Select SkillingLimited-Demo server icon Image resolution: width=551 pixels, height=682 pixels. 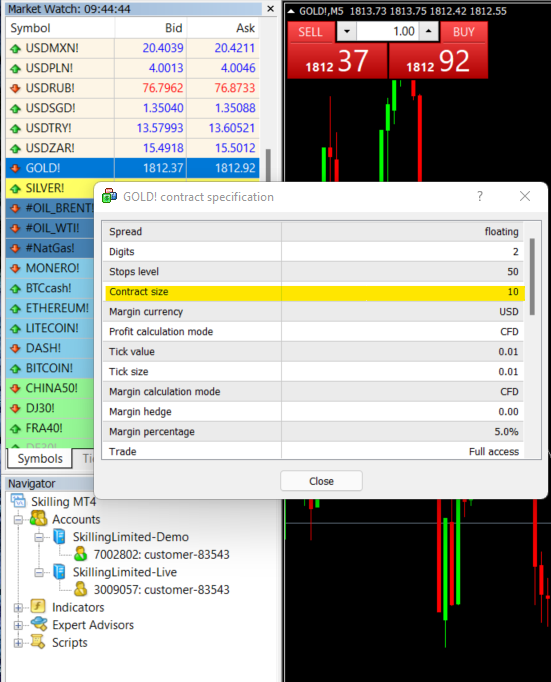pos(59,536)
